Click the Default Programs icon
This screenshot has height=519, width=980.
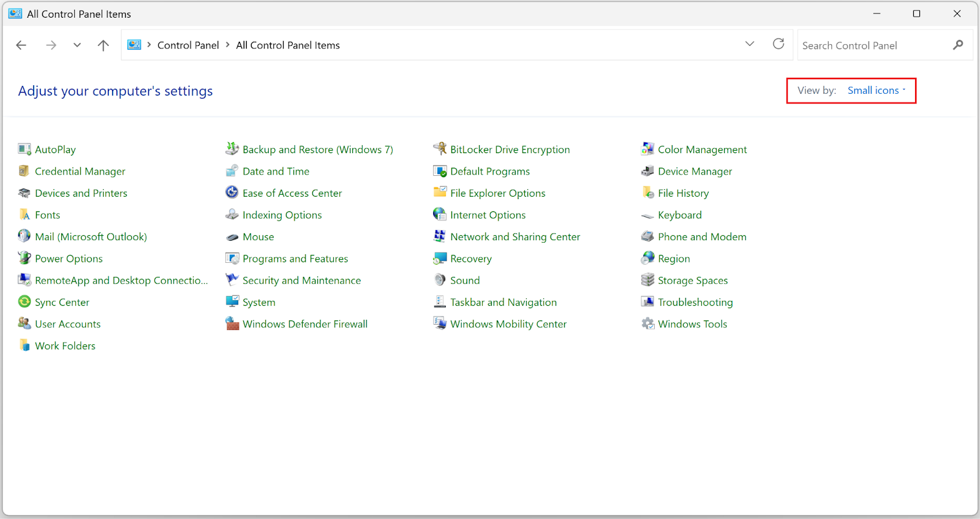[x=440, y=171]
